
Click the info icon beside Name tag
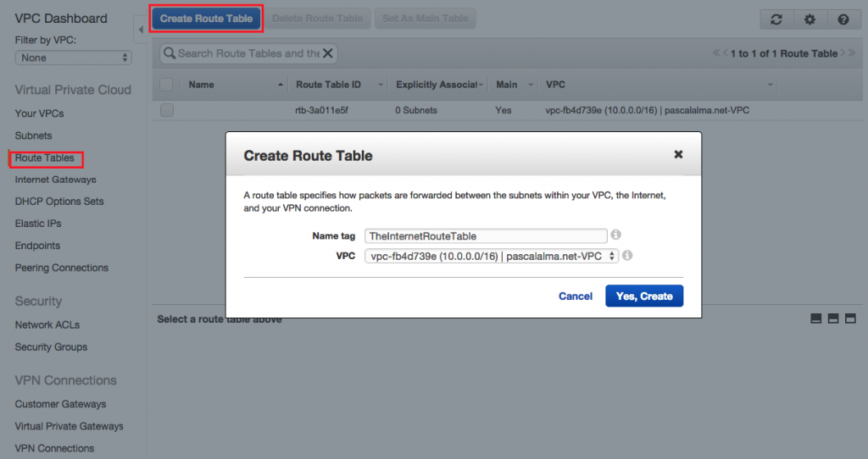pos(615,235)
